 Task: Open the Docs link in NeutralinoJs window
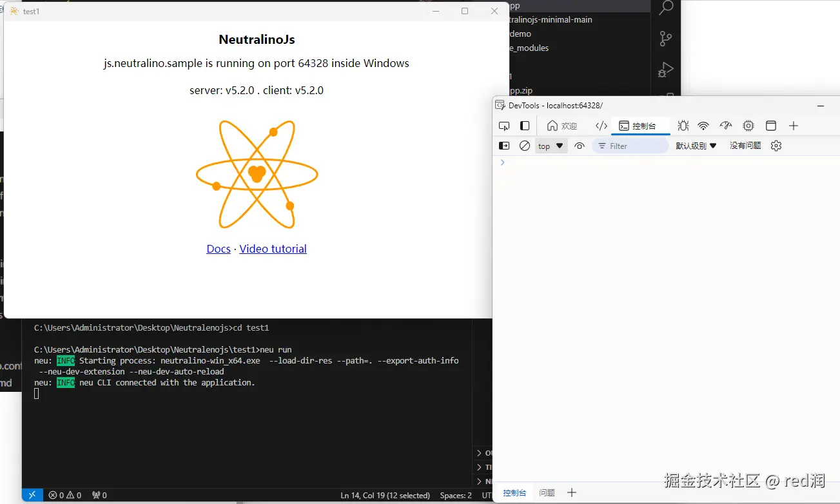tap(219, 249)
